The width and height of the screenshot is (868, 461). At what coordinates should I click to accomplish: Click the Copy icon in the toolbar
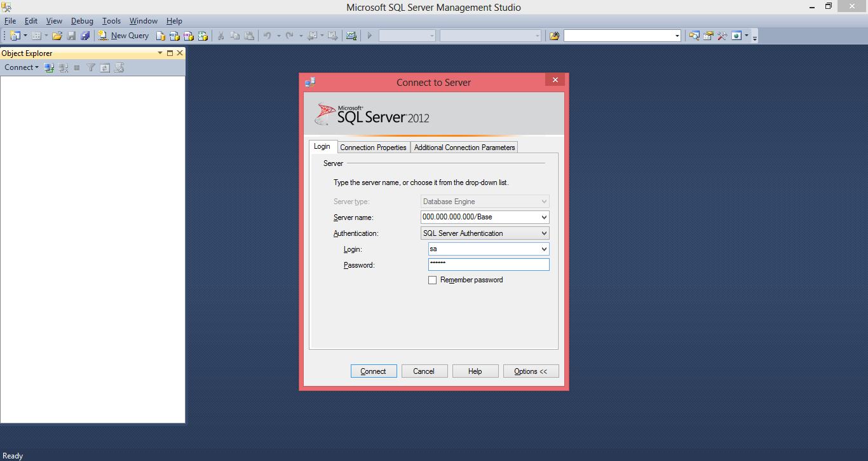click(x=234, y=36)
